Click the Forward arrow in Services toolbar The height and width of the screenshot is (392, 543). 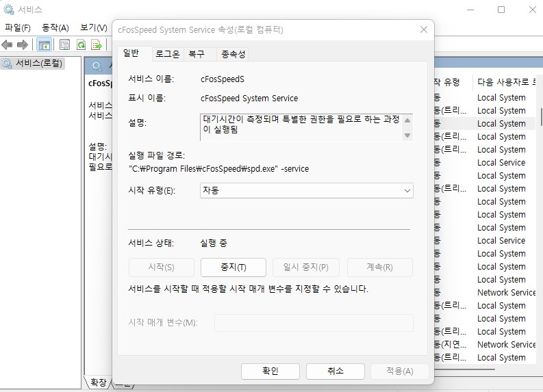23,44
